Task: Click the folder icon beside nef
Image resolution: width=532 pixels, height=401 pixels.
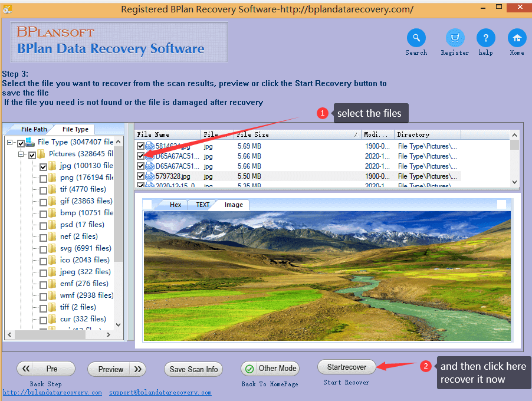Action: click(x=52, y=236)
